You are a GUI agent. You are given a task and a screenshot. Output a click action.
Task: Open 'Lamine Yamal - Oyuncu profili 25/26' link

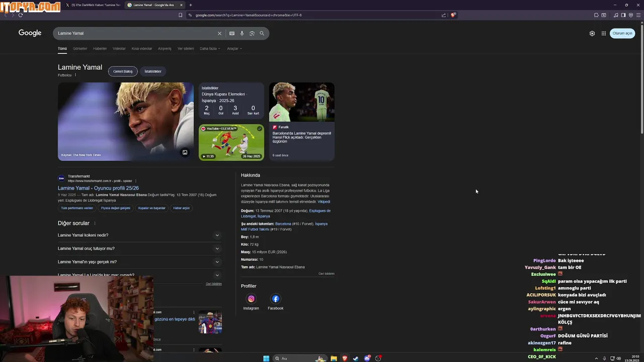pos(98,188)
